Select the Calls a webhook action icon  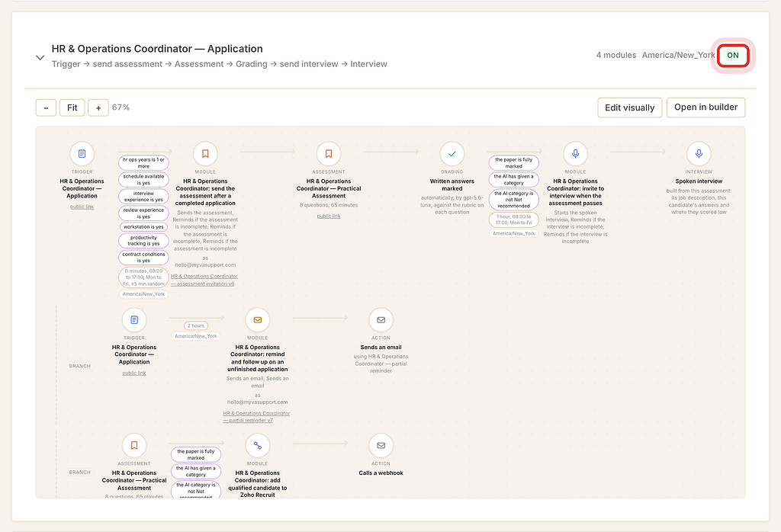pyautogui.click(x=381, y=445)
